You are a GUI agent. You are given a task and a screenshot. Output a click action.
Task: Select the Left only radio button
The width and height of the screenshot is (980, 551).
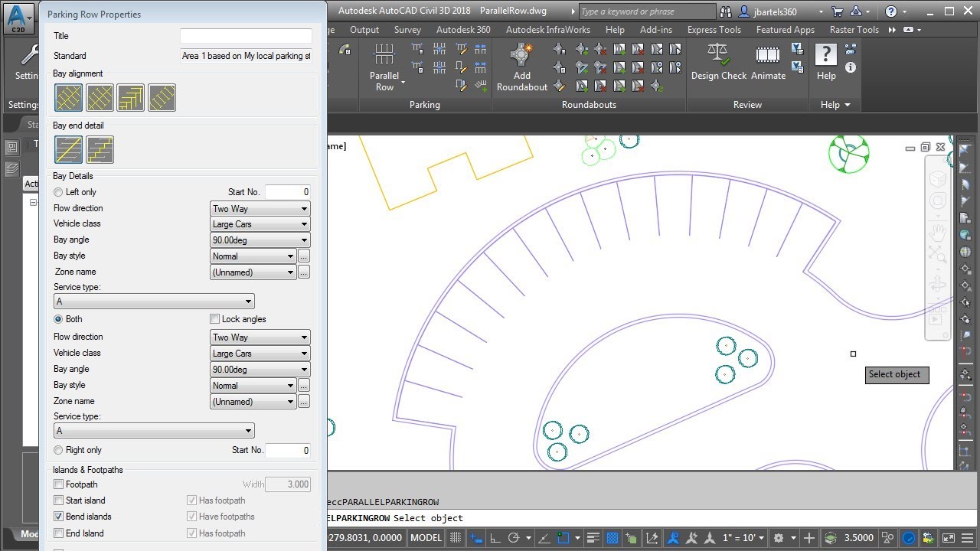point(58,192)
